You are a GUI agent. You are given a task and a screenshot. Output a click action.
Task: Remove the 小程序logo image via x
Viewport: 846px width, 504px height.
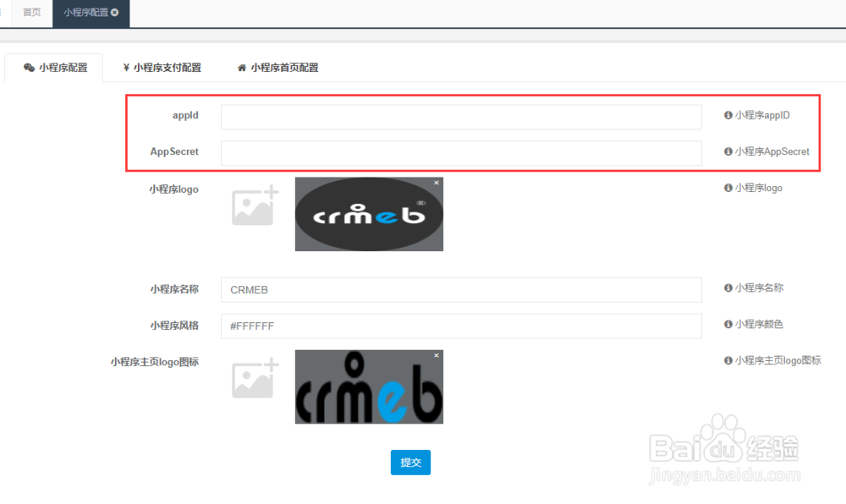point(437,183)
